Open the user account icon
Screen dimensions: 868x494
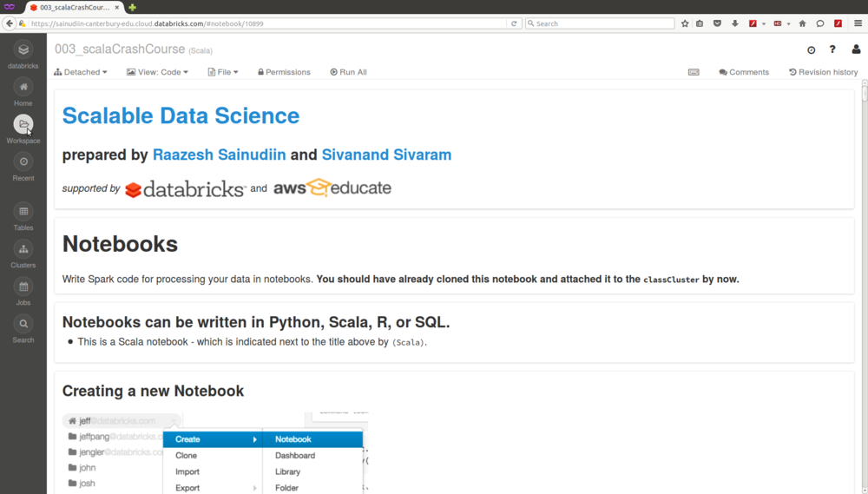point(856,50)
